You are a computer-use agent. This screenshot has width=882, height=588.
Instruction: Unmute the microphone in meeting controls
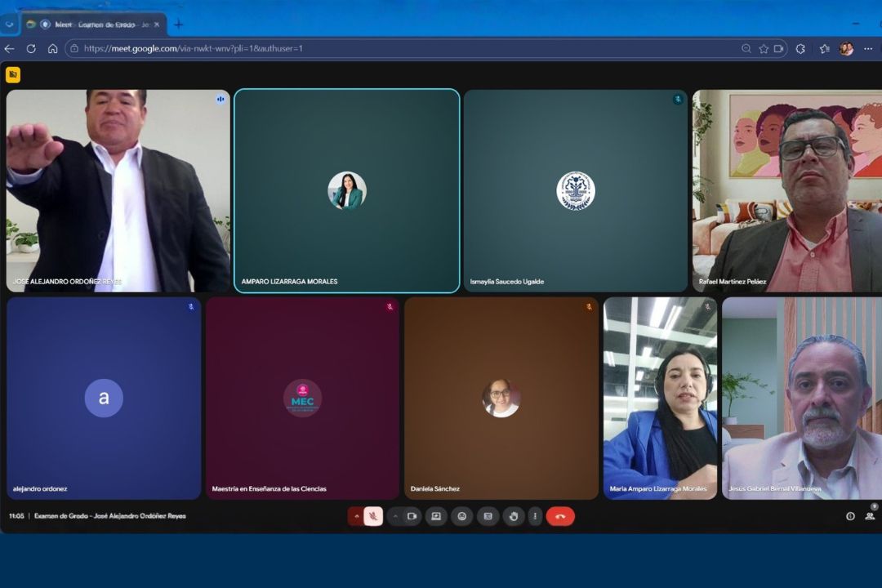coord(373,516)
